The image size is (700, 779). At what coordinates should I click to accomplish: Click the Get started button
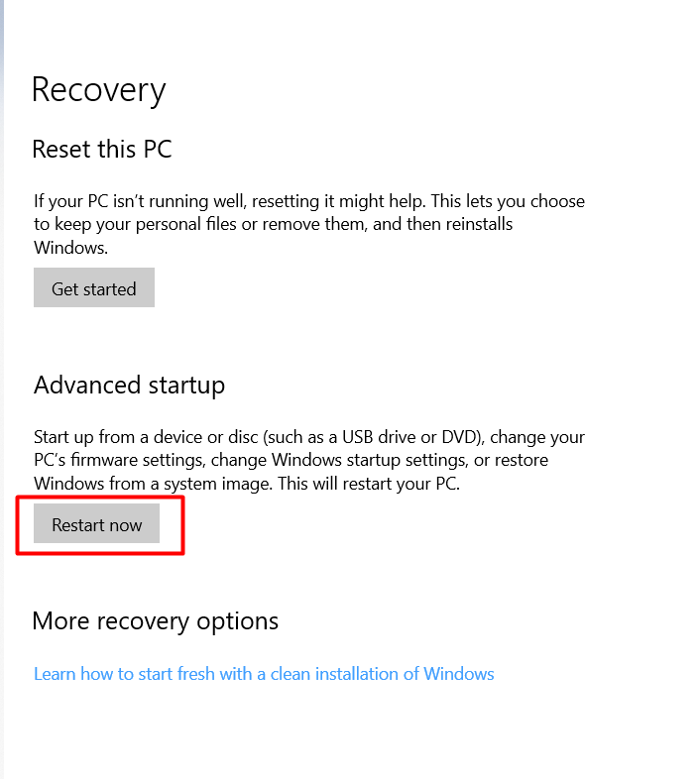[x=94, y=287]
